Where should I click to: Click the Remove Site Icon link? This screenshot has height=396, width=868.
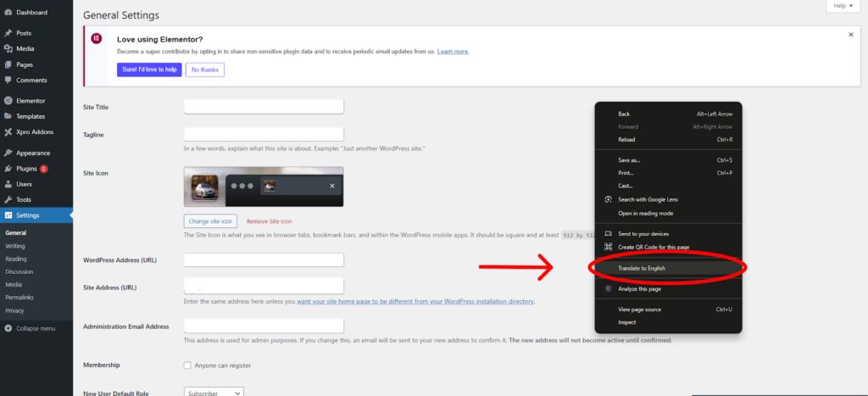pyautogui.click(x=269, y=221)
